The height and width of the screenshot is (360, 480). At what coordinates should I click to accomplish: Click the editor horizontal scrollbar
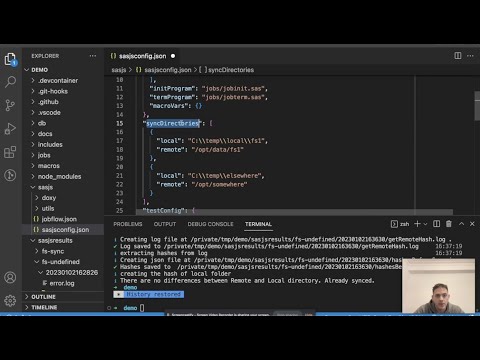point(295,212)
